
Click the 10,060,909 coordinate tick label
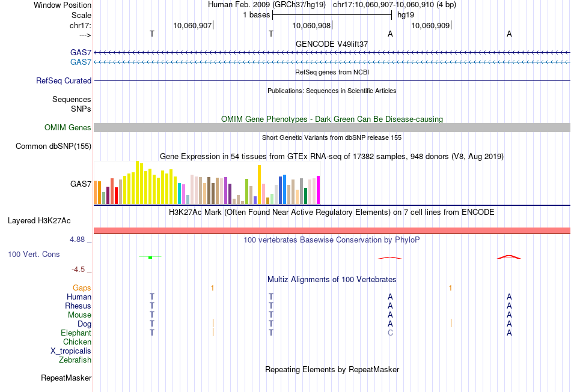point(430,25)
